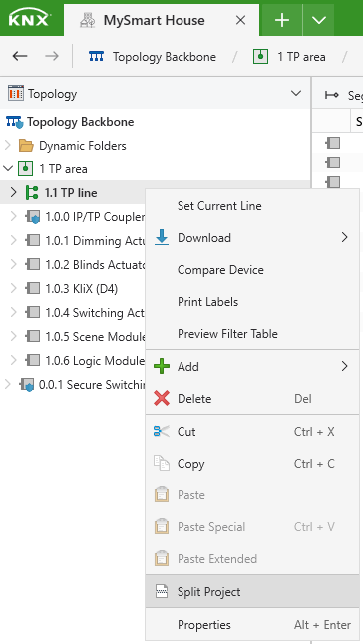Open the tab list dropdown arrow
The width and height of the screenshot is (363, 644).
[x=319, y=20]
